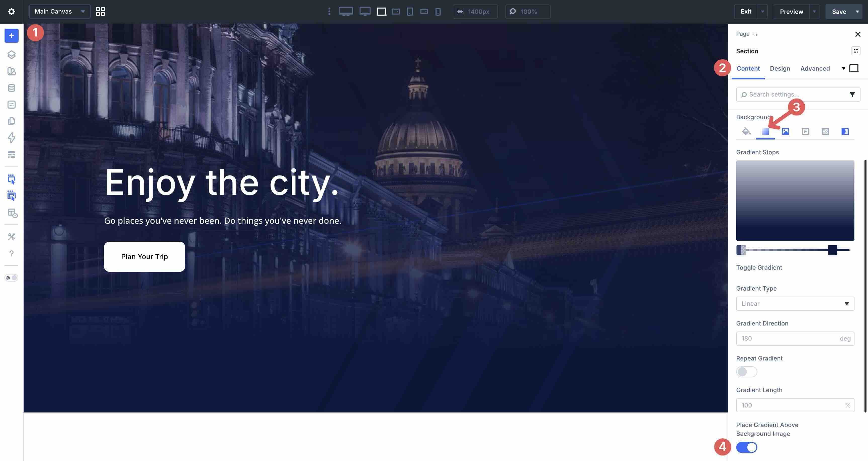
Task: Switch to the Design tab
Action: pos(780,68)
